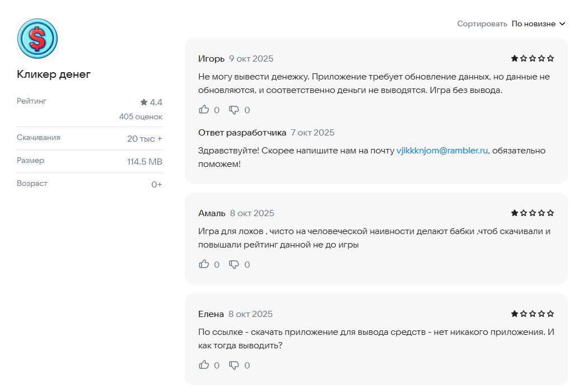Dislike Амаль's review with thumbs down
This screenshot has width=588, height=392.
pyautogui.click(x=234, y=264)
